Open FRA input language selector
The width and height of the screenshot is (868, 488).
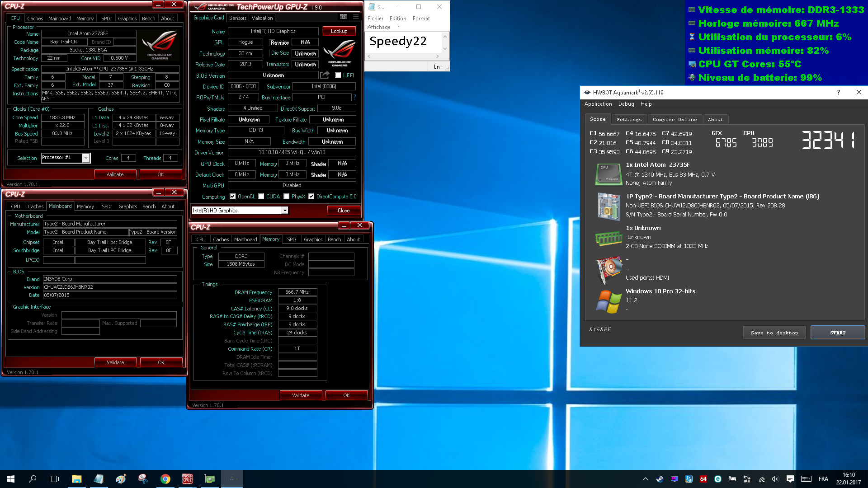click(823, 479)
